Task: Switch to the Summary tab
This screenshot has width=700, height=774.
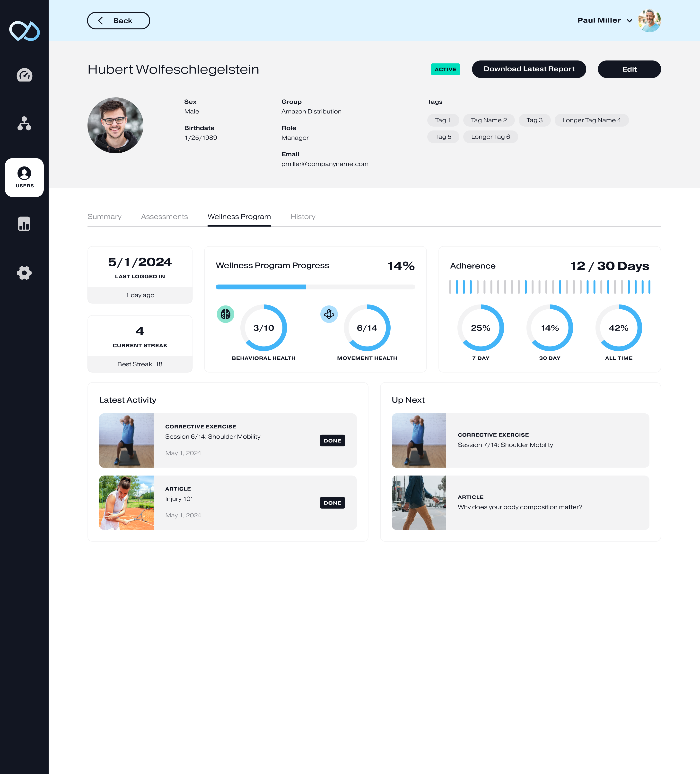Action: (105, 217)
